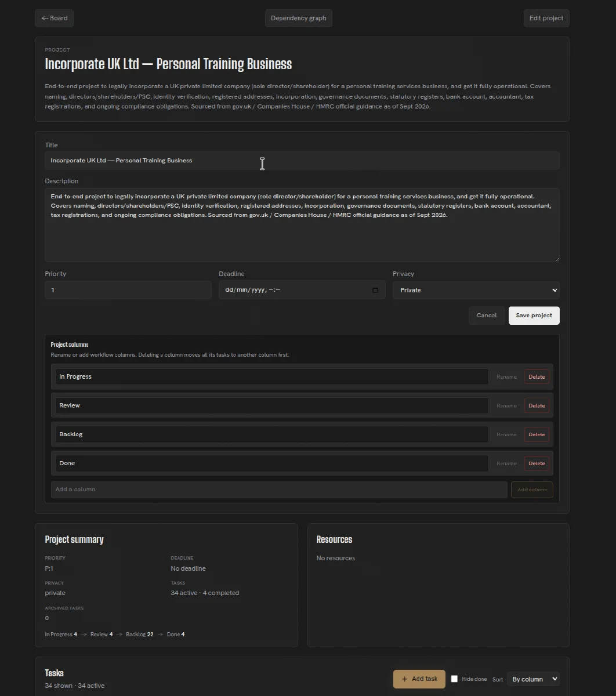The height and width of the screenshot is (696, 616).
Task: Click the Backlog column name field
Action: click(271, 434)
